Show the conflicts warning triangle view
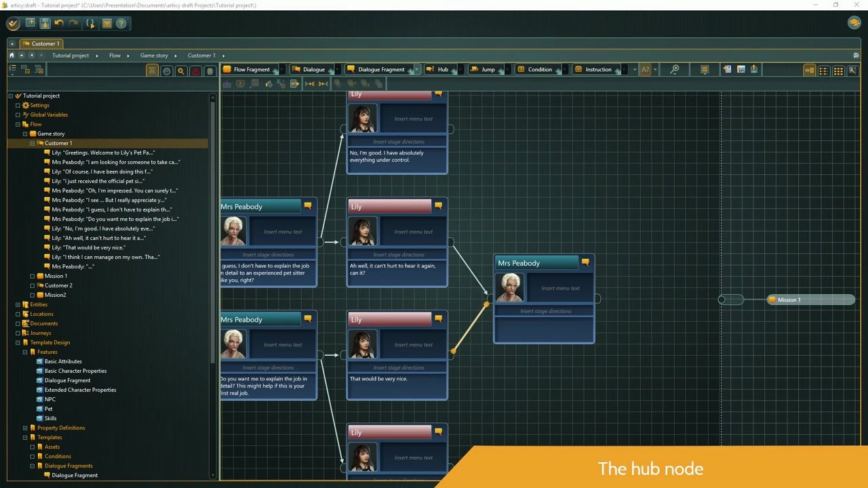 coord(195,70)
